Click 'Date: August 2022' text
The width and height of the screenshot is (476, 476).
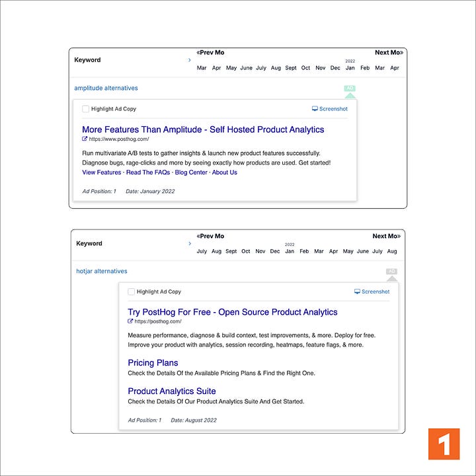pyautogui.click(x=194, y=420)
